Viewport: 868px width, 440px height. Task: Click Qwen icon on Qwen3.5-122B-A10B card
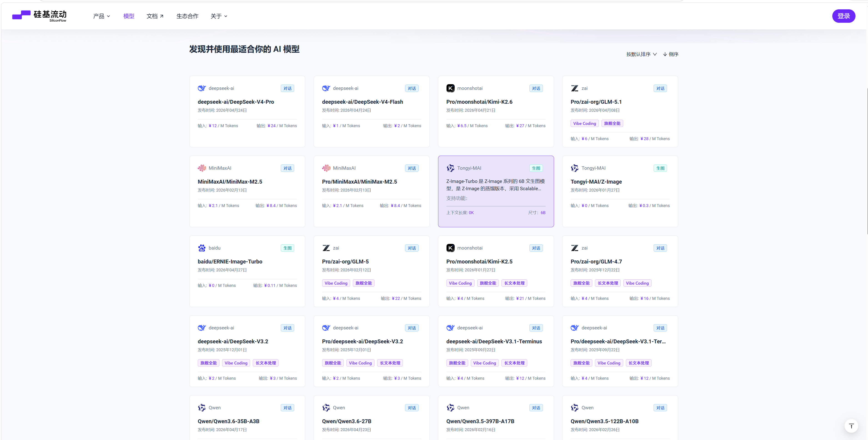tap(574, 408)
